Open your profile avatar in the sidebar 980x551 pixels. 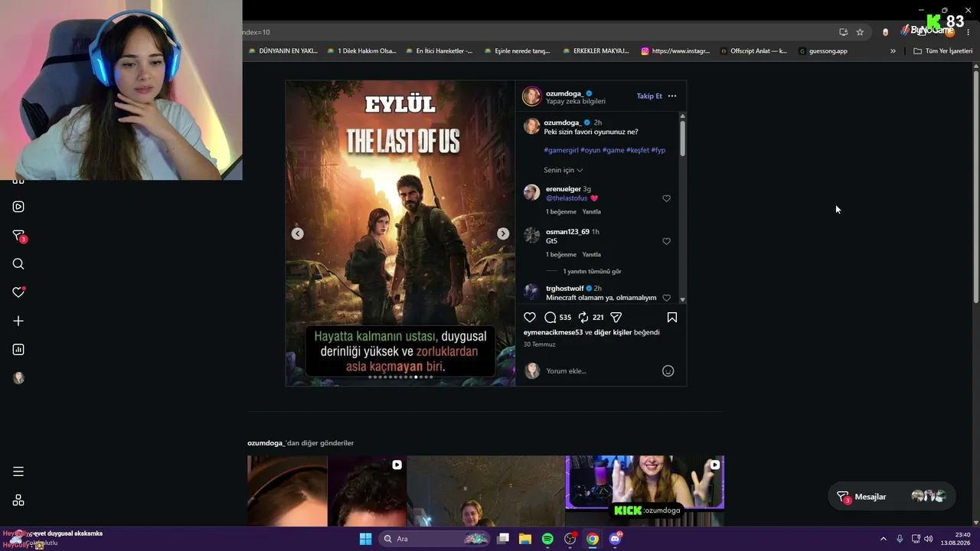(x=18, y=378)
